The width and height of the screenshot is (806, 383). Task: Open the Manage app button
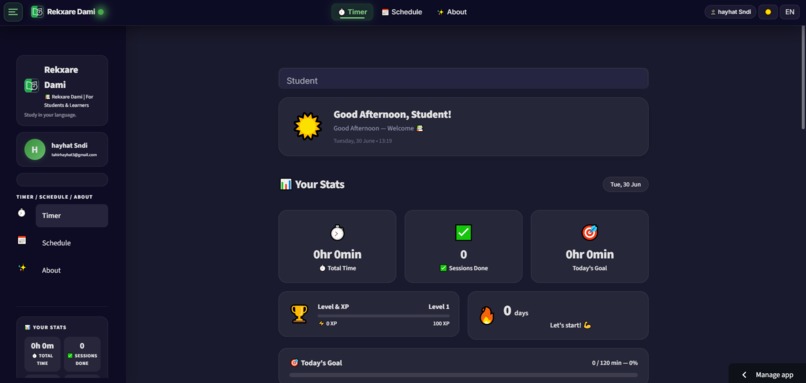tap(767, 375)
